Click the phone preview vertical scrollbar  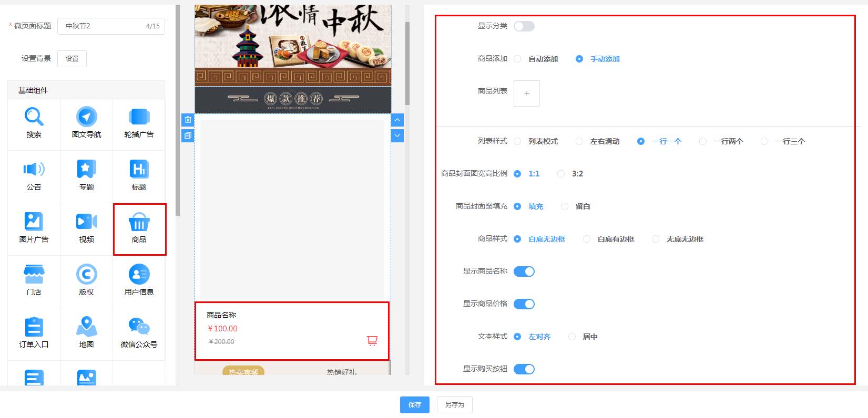click(407, 63)
